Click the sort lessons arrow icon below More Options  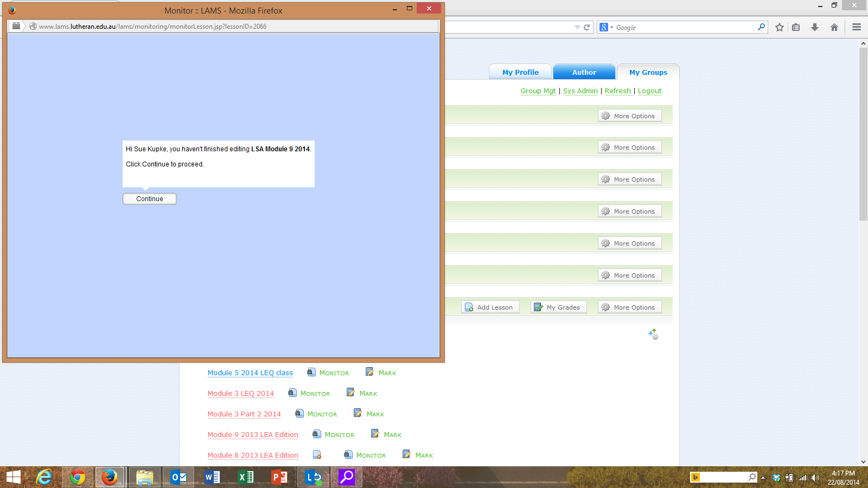653,334
